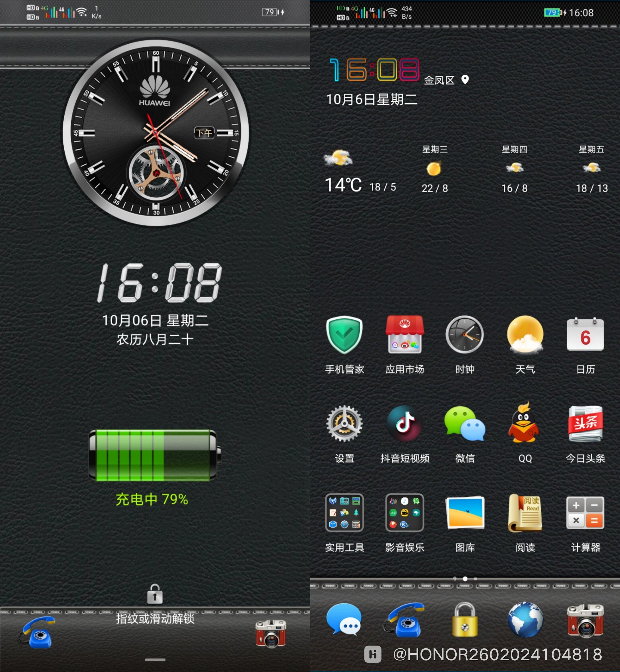Tap the lock screen unlock padlock icon
Image resolution: width=620 pixels, height=672 pixels.
[155, 594]
